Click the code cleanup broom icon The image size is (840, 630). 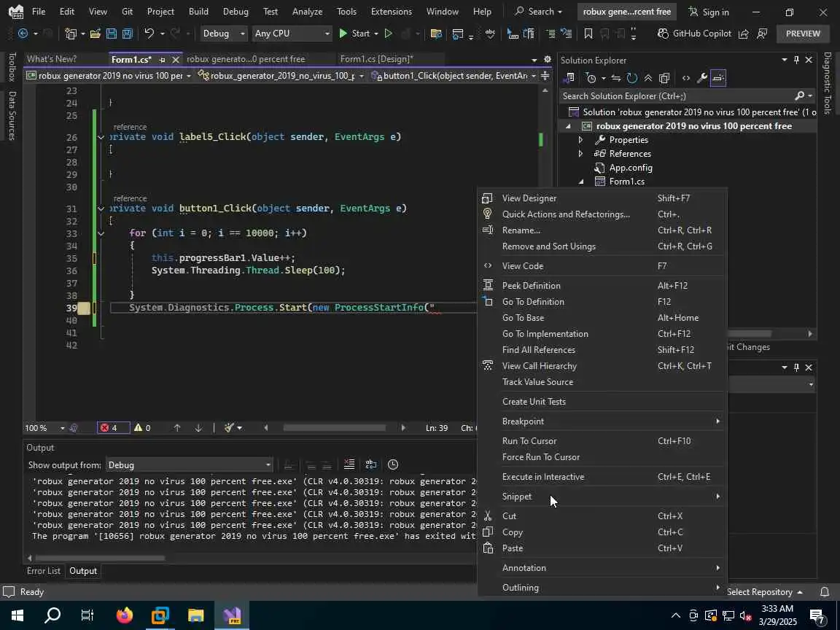(x=229, y=428)
